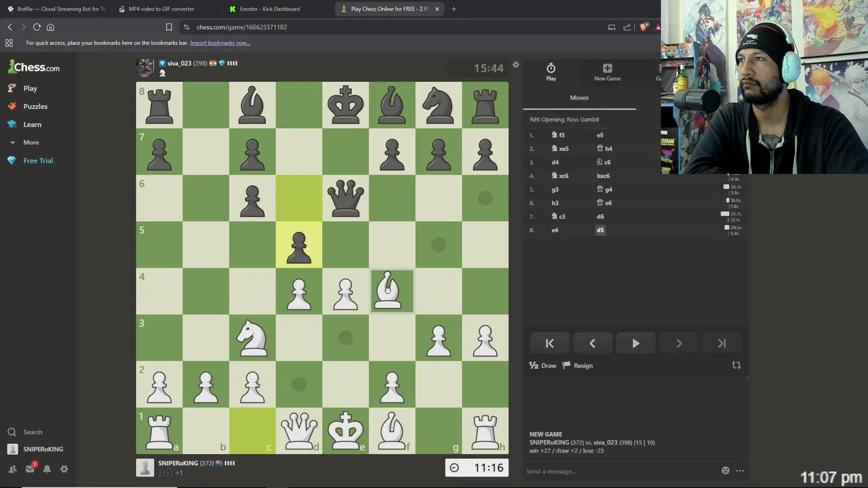Close the Play Chess Online tab
The height and width of the screenshot is (488, 868).
pyautogui.click(x=437, y=9)
